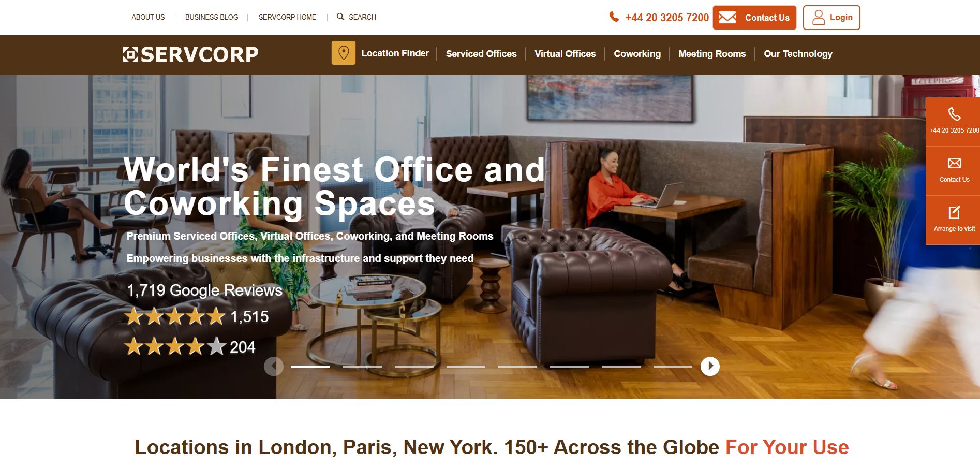The width and height of the screenshot is (980, 466).
Task: Click the Our Technology menu item
Action: pos(798,54)
